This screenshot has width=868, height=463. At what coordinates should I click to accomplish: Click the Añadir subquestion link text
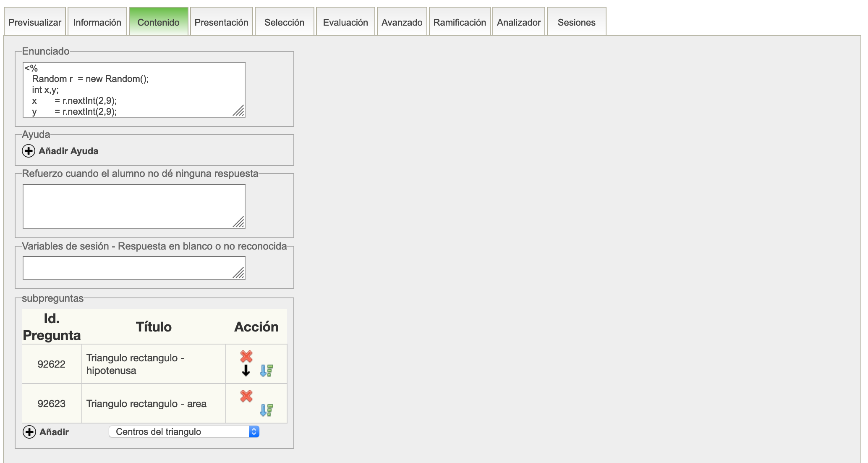point(54,432)
